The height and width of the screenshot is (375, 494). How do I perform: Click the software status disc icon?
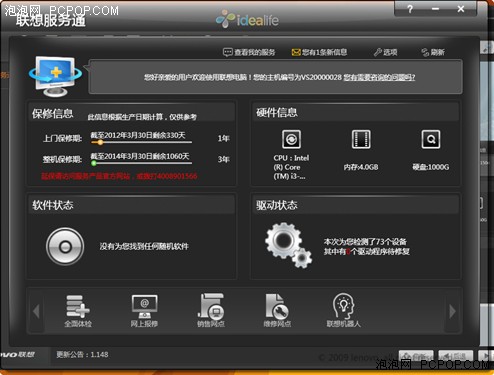65,247
